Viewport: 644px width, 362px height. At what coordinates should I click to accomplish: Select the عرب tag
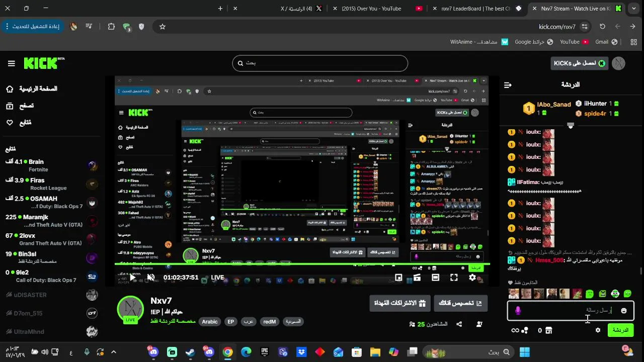[249, 322]
